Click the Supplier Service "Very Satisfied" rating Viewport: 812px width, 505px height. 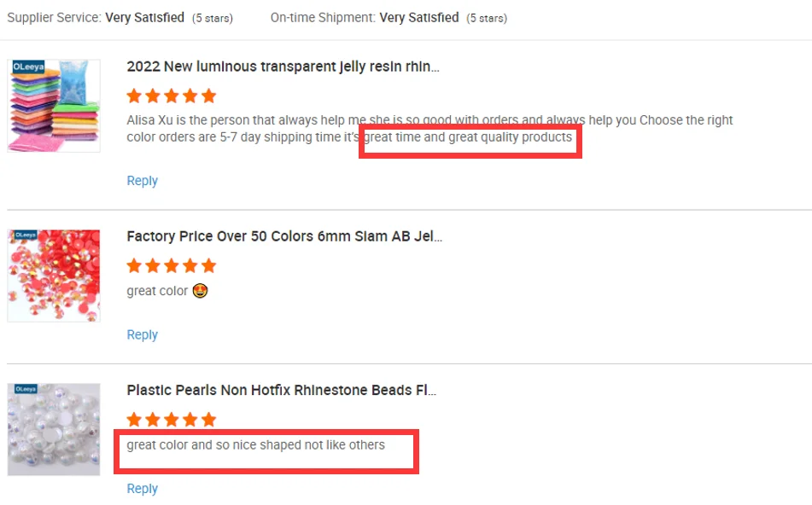[x=144, y=17]
